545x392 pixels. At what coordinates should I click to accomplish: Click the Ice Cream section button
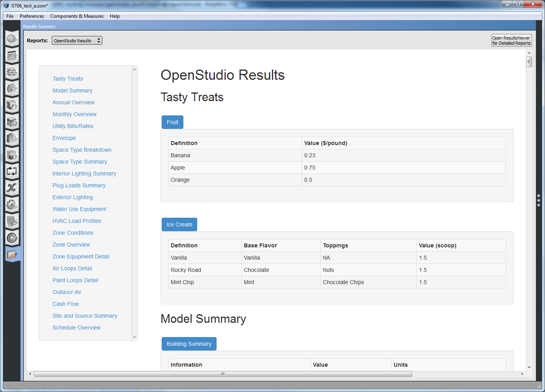click(179, 224)
